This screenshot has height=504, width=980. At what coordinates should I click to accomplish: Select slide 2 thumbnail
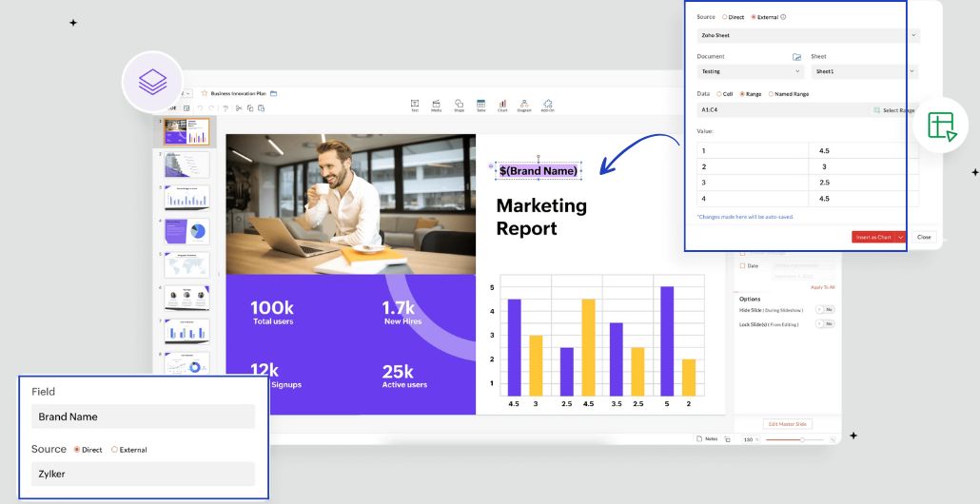(186, 165)
